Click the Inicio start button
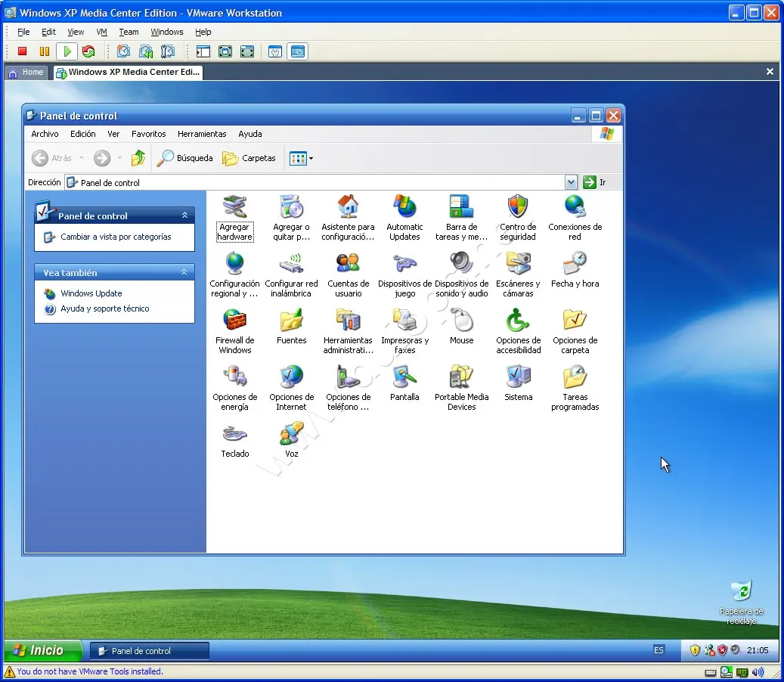 click(42, 650)
